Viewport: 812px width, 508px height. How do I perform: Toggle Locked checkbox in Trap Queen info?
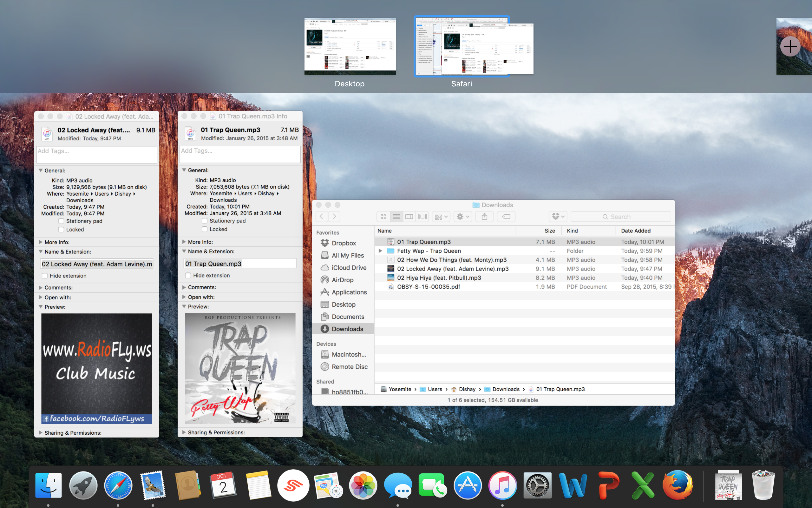pos(204,229)
